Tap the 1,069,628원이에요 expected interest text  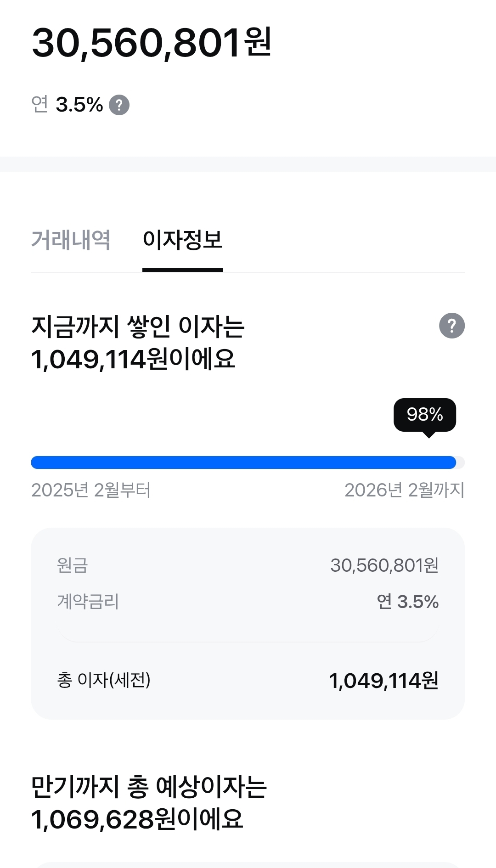137,819
